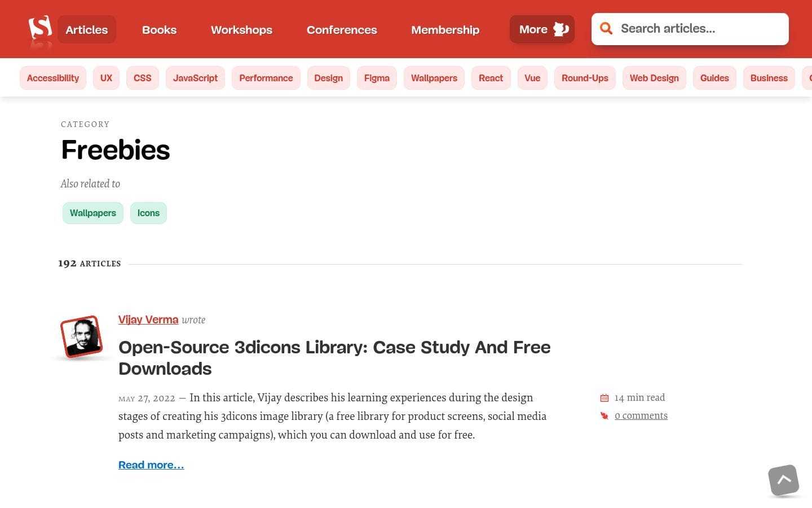Expand the More menu with cat icon

pos(542,29)
